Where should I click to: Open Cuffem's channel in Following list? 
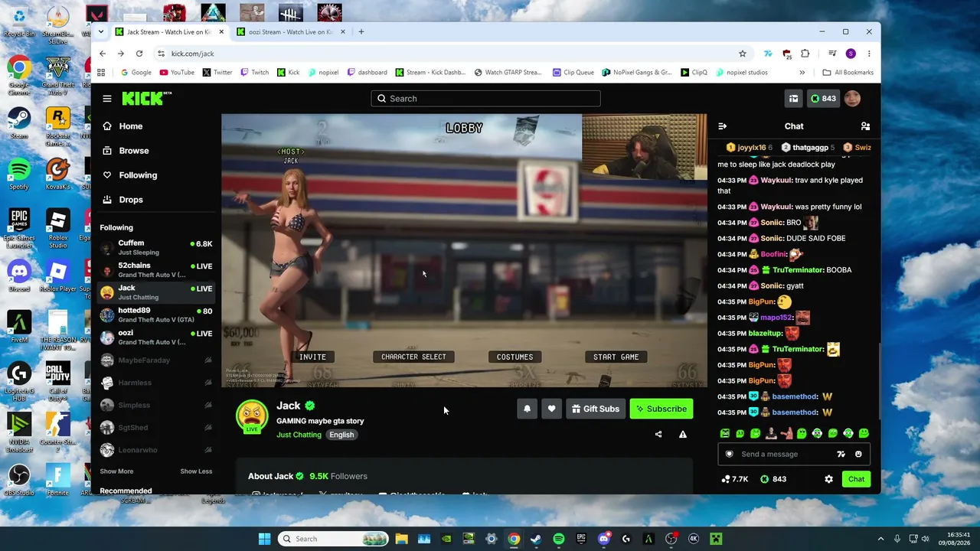coord(156,247)
